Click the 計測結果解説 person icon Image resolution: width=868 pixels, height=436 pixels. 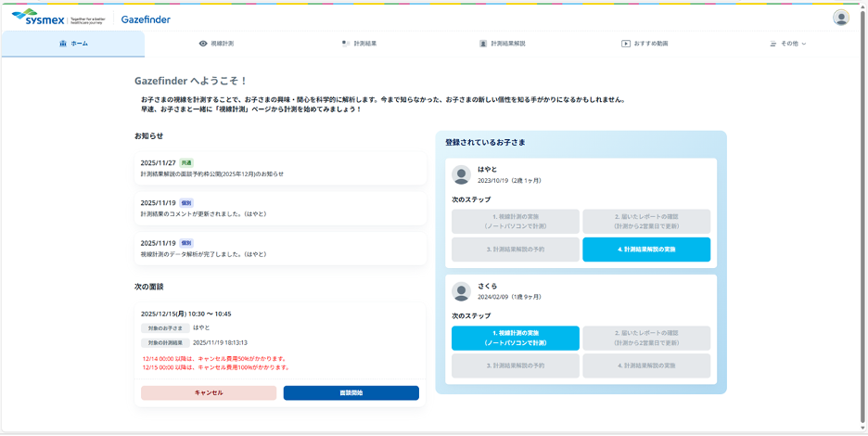[483, 44]
